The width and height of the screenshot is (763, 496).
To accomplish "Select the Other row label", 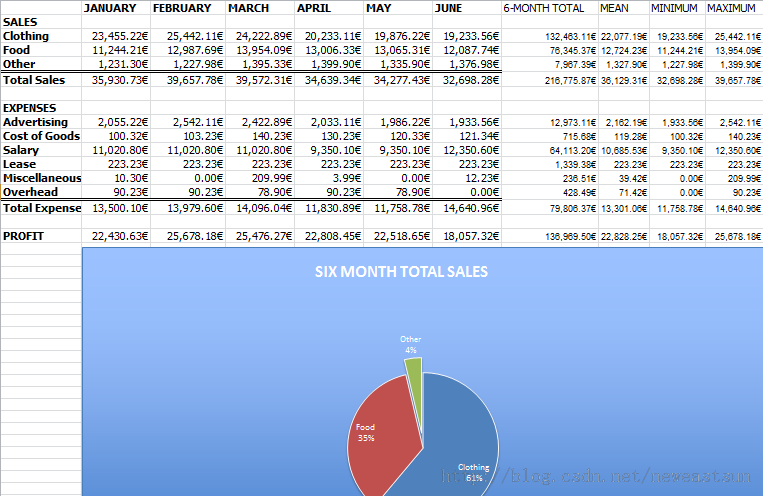I will point(41,64).
